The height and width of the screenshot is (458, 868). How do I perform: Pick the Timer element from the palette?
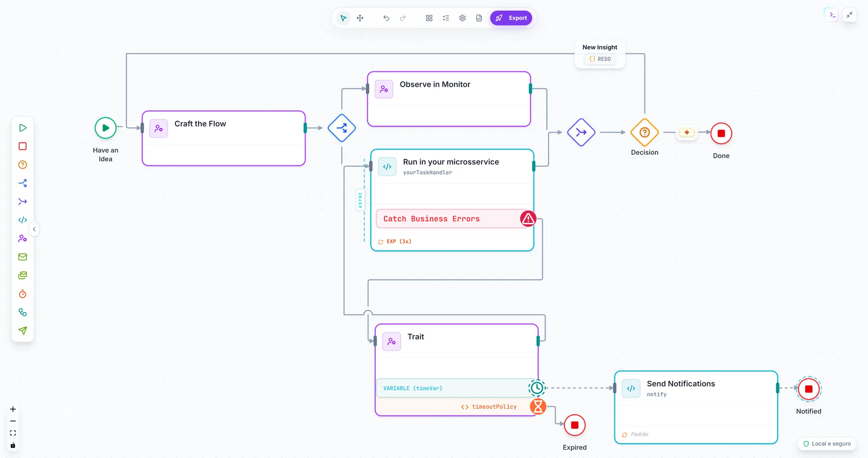point(23,294)
